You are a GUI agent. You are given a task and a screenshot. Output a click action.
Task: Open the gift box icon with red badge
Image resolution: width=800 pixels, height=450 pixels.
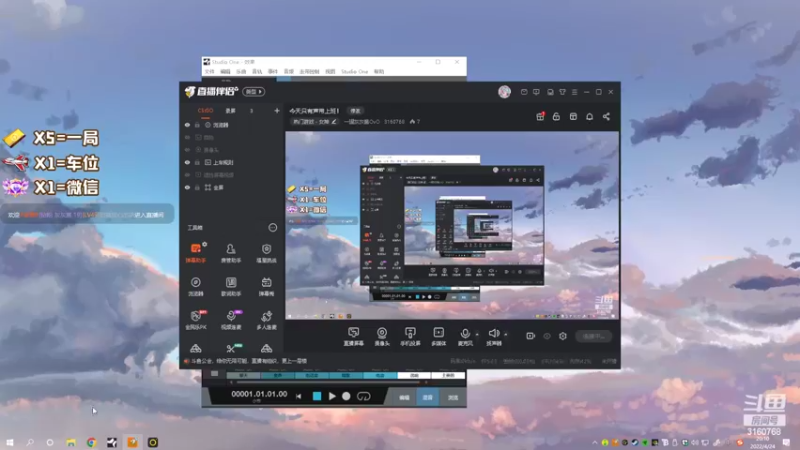[540, 116]
